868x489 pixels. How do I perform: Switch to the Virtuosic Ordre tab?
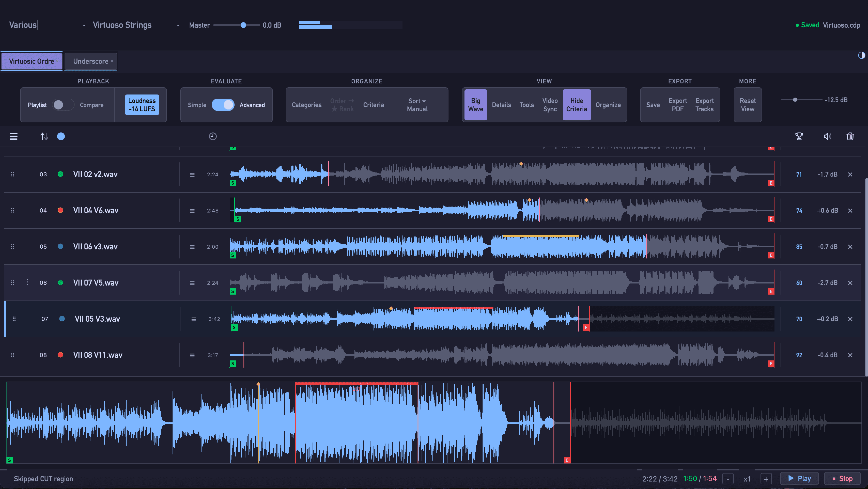[x=32, y=61]
